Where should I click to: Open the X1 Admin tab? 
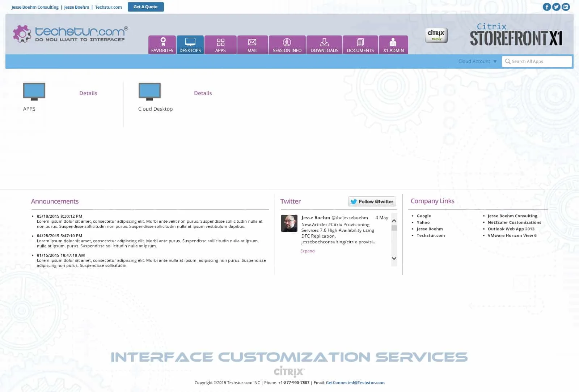pos(393,45)
